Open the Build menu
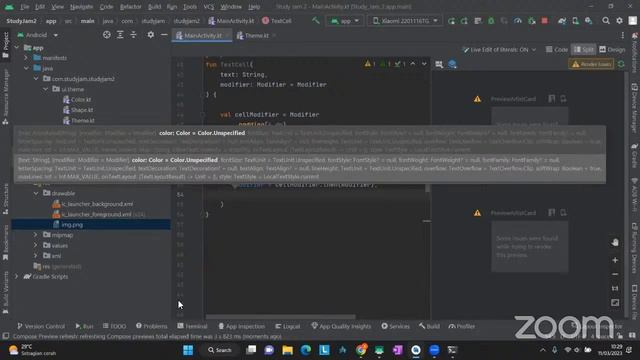Viewport: 640px width, 360px height. (154, 7)
